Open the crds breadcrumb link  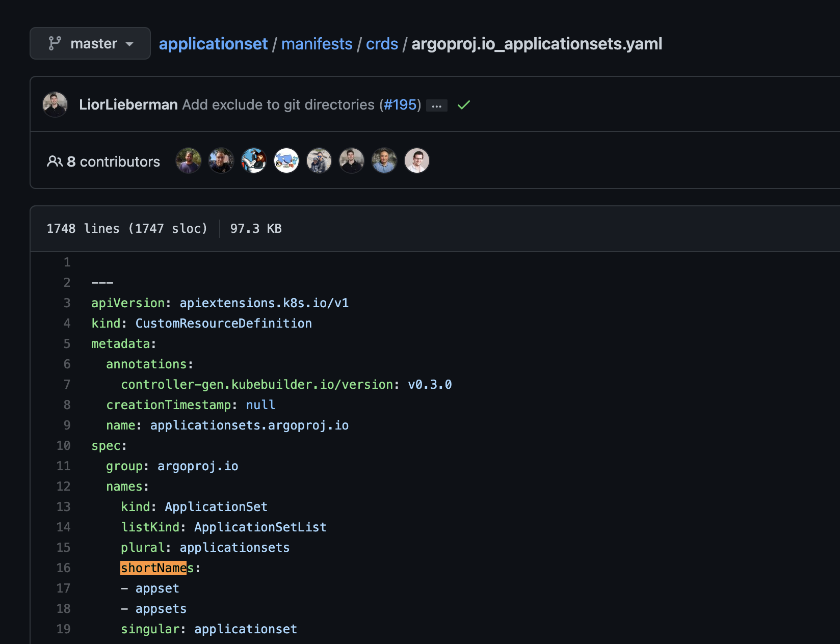click(x=382, y=44)
